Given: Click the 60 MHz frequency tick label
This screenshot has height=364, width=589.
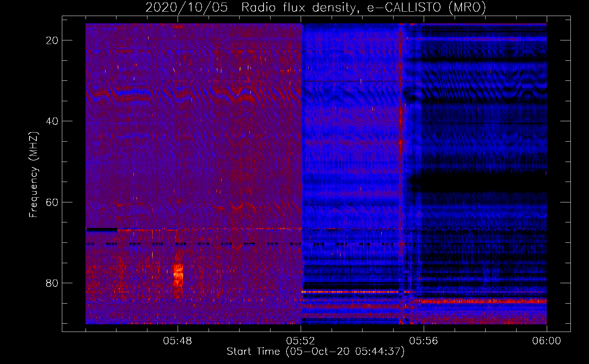Looking at the screenshot, I should [x=52, y=202].
